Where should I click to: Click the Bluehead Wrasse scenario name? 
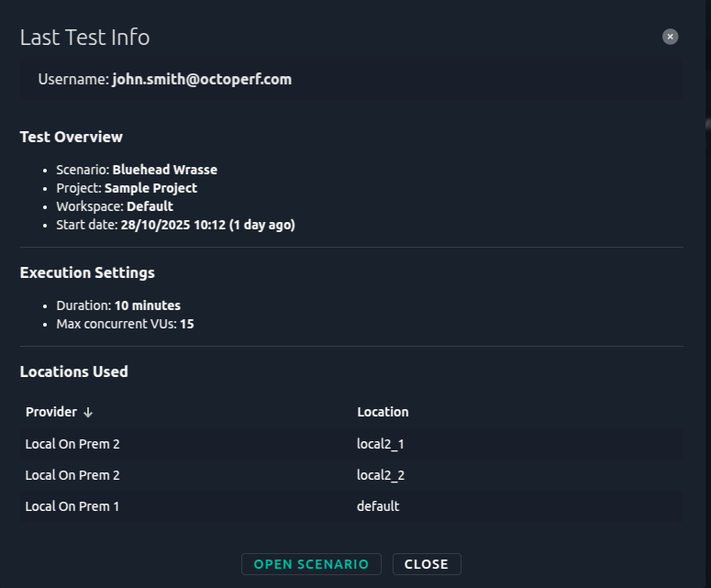165,170
